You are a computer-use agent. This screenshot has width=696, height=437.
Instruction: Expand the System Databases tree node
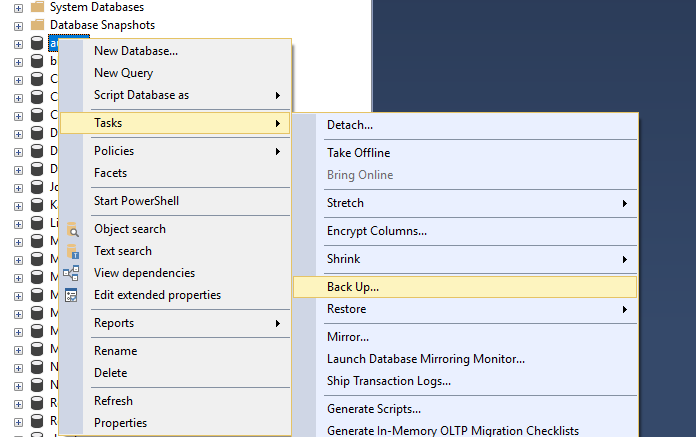coord(18,7)
